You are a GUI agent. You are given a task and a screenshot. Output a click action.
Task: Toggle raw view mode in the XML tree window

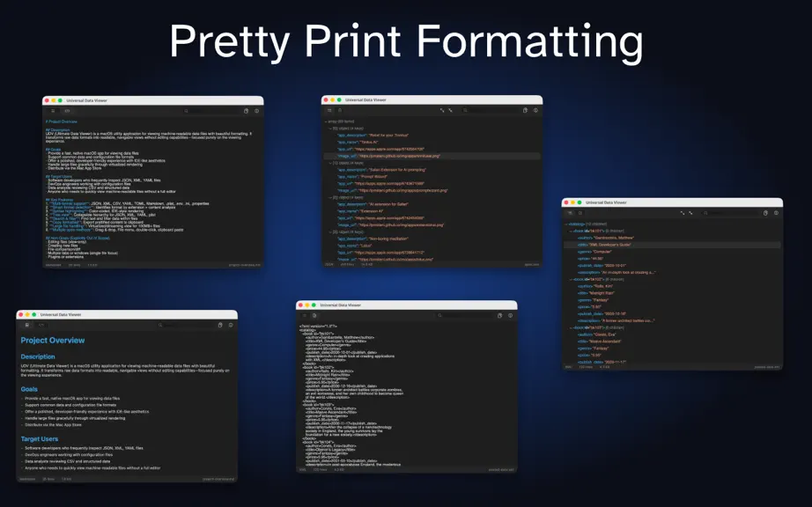click(x=580, y=213)
